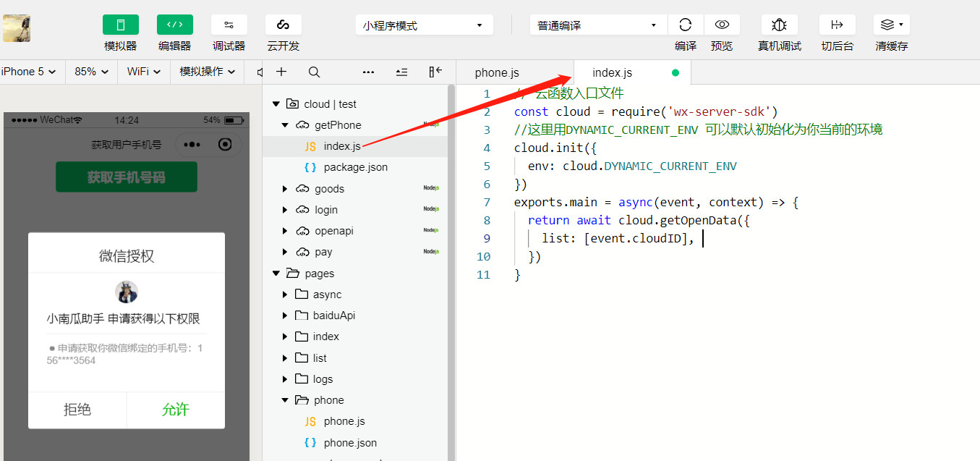The image size is (980, 461).
Task: Expand the baiduApi folder
Action: click(x=285, y=316)
